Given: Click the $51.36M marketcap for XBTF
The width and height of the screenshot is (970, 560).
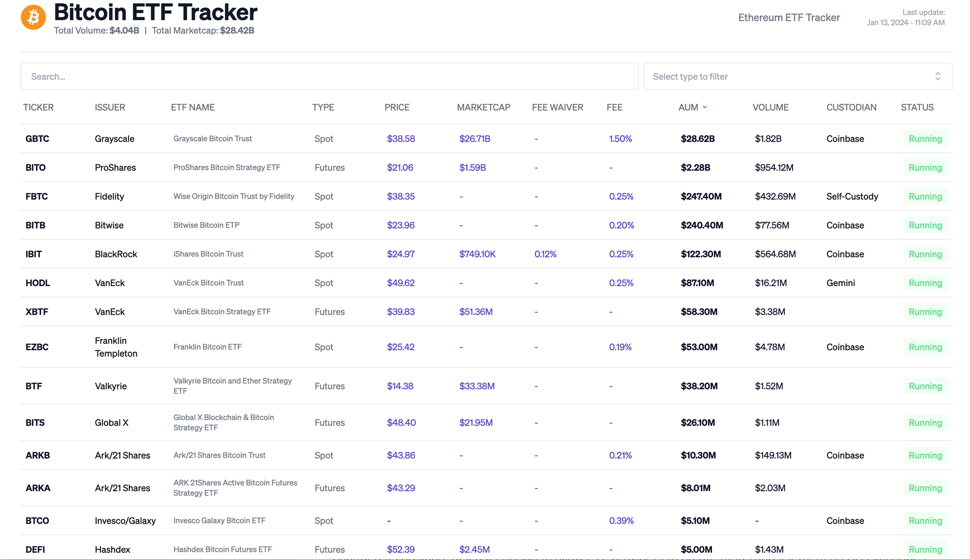Looking at the screenshot, I should tap(476, 312).
